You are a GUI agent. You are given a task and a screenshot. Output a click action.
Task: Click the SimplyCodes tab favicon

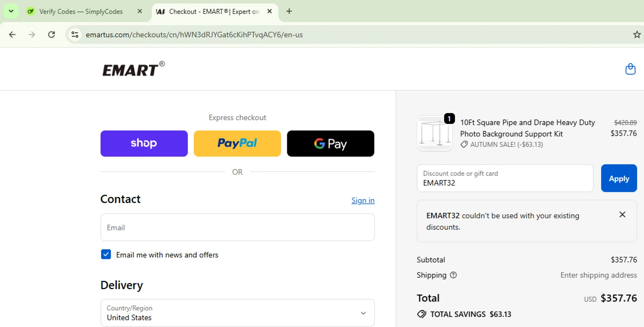(30, 12)
